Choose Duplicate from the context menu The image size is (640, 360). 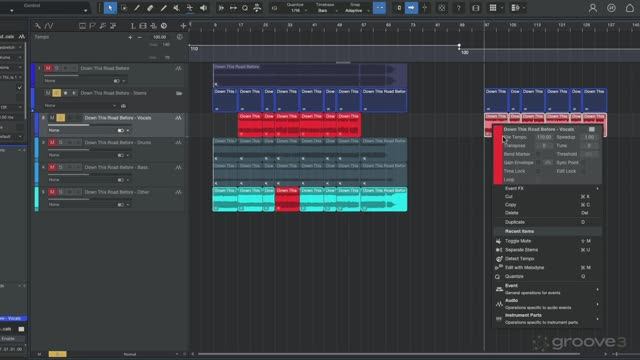pyautogui.click(x=547, y=222)
